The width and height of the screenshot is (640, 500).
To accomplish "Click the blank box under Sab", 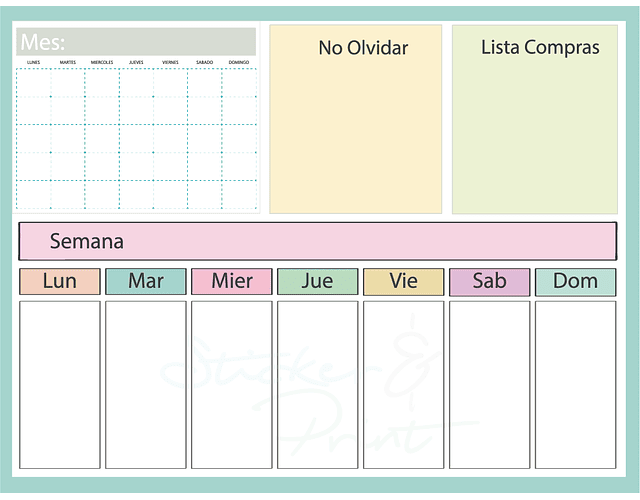I will 489,385.
